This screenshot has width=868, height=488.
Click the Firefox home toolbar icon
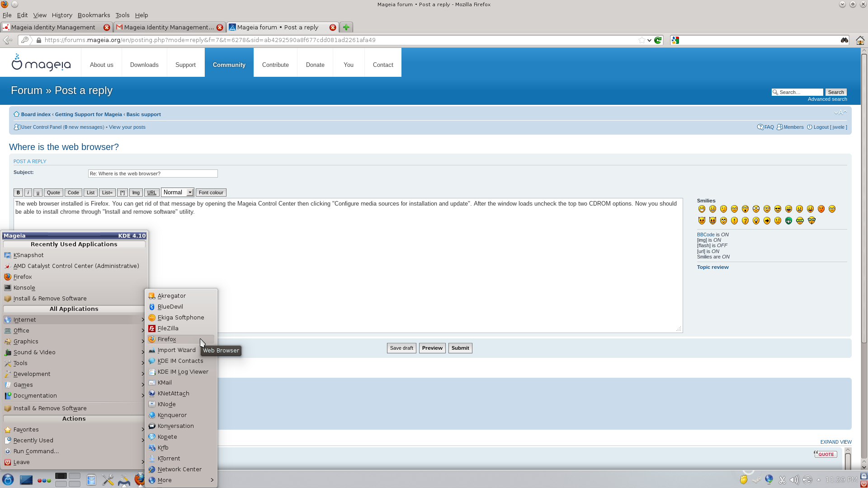point(860,40)
